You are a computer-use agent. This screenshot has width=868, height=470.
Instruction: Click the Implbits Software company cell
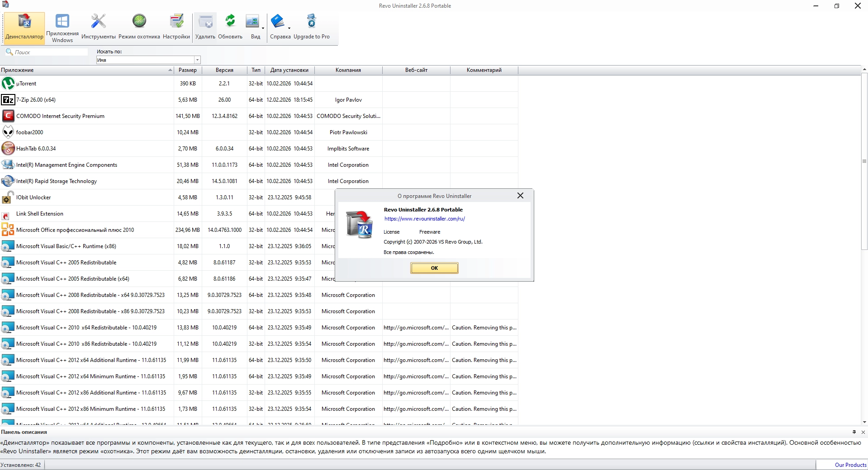coord(348,149)
